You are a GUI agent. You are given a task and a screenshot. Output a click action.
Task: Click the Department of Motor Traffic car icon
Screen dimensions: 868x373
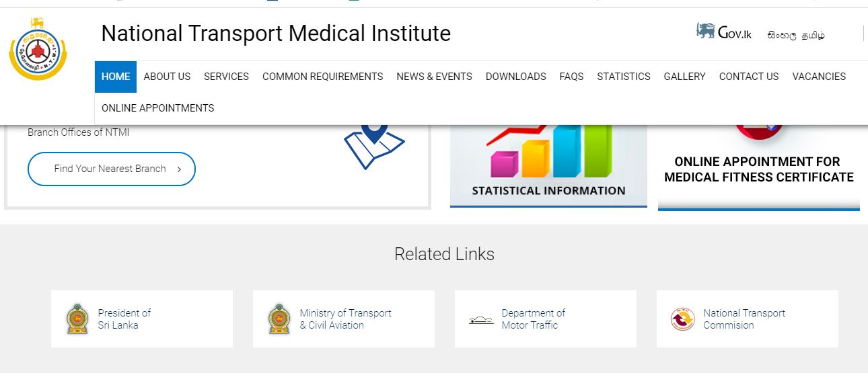click(481, 320)
